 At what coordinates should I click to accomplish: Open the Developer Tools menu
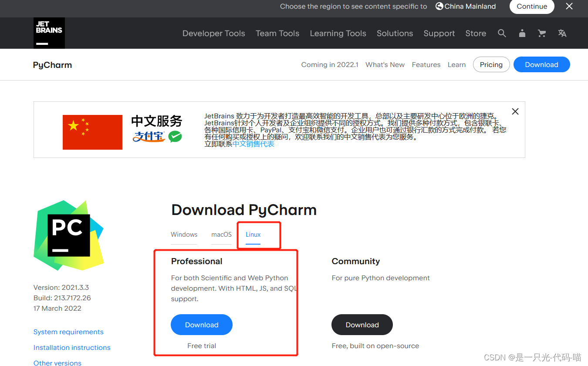[x=214, y=34]
